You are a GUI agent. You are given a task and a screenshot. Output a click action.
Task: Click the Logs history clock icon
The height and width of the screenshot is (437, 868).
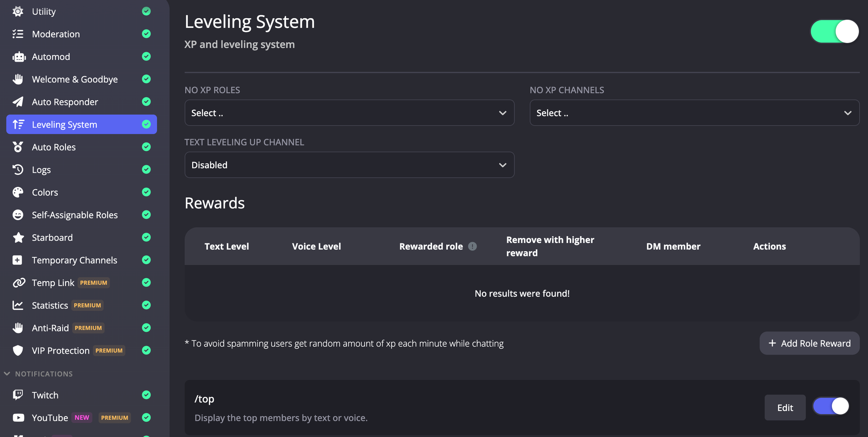pos(18,170)
